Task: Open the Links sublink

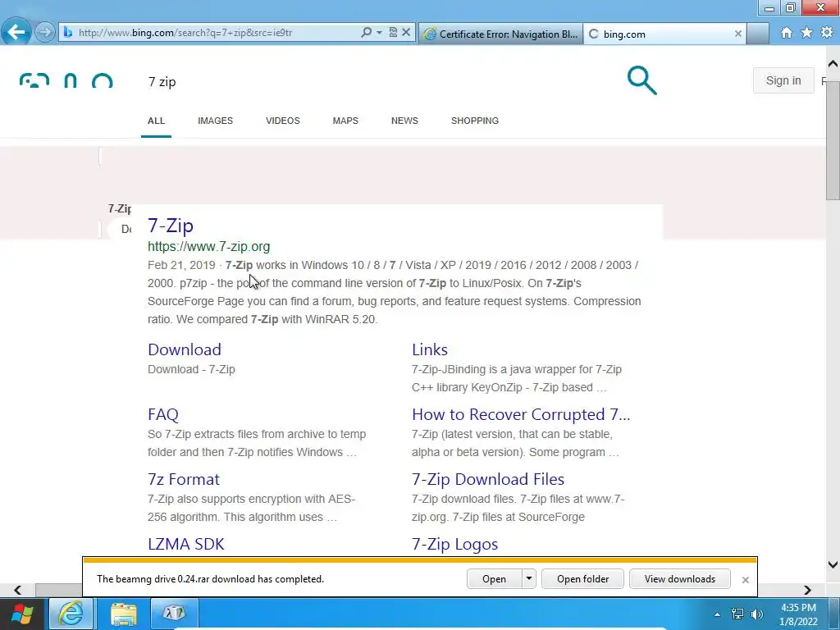Action: click(x=429, y=349)
